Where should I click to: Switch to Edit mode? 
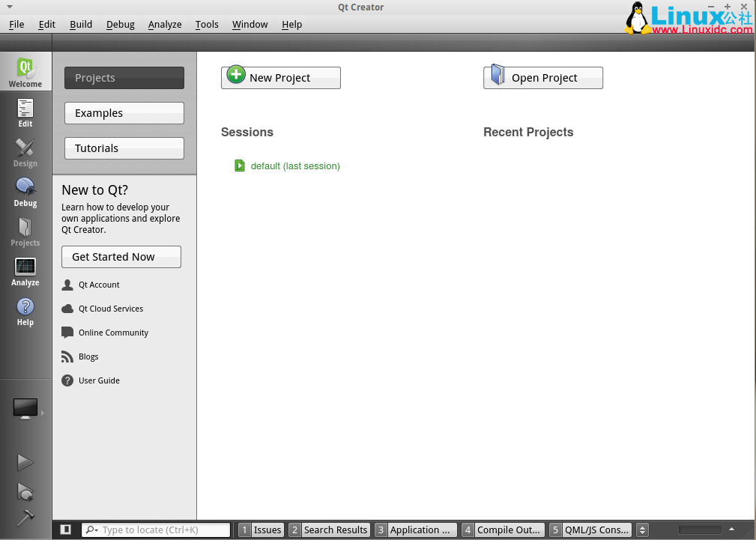click(x=25, y=112)
